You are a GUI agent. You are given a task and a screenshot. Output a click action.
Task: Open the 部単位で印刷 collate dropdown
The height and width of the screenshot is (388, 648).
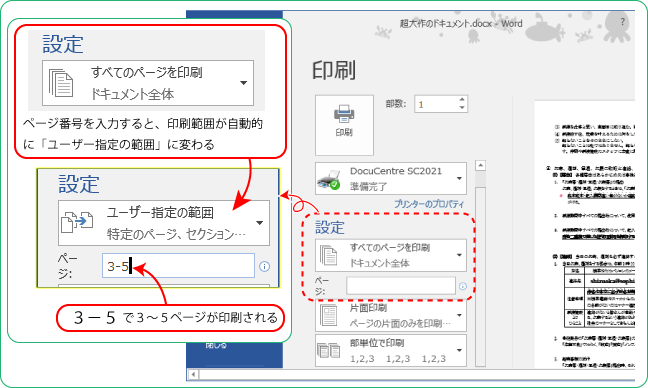[391, 350]
